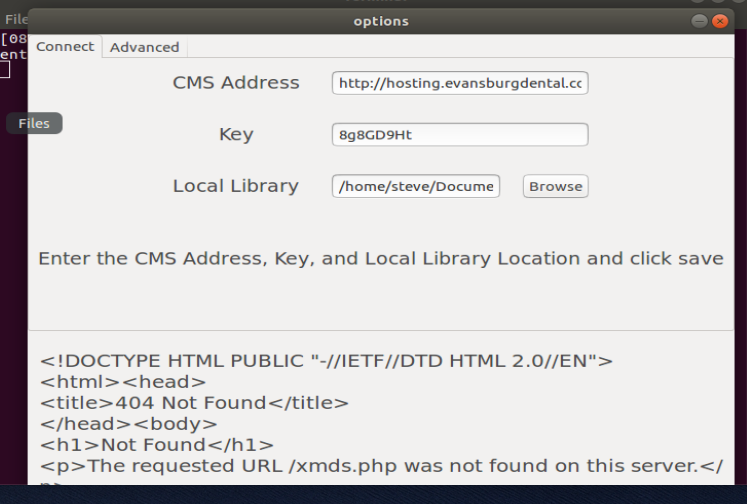Click the Local Library label

coord(236,186)
